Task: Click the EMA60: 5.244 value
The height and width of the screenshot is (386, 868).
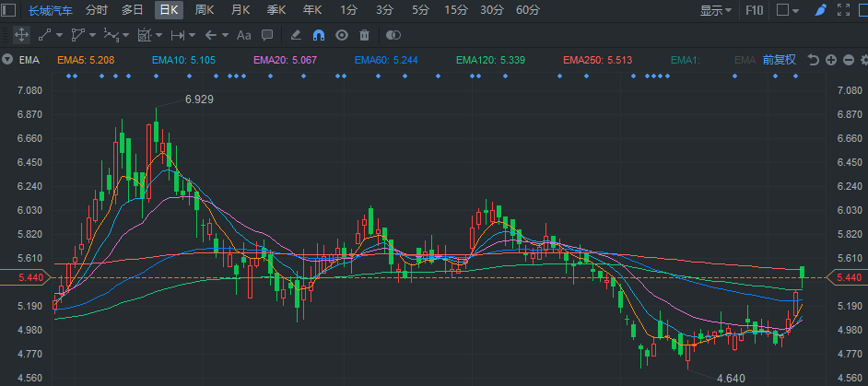Action: pyautogui.click(x=386, y=60)
